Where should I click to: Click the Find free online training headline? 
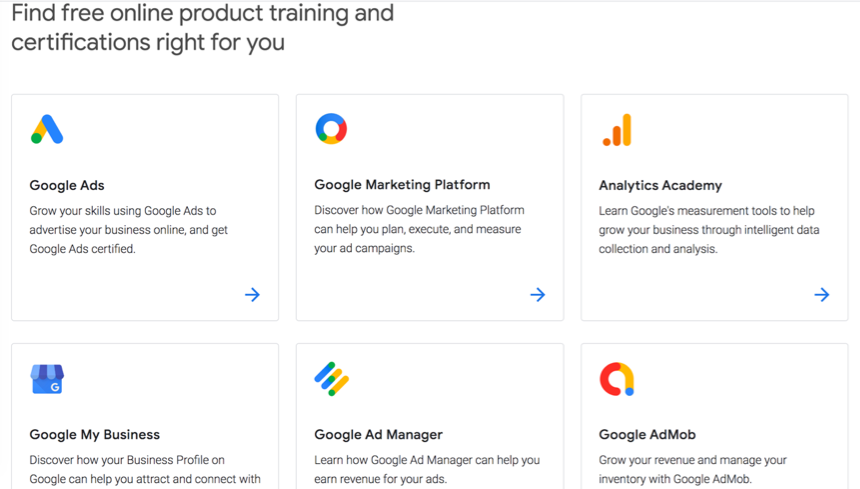[x=202, y=27]
